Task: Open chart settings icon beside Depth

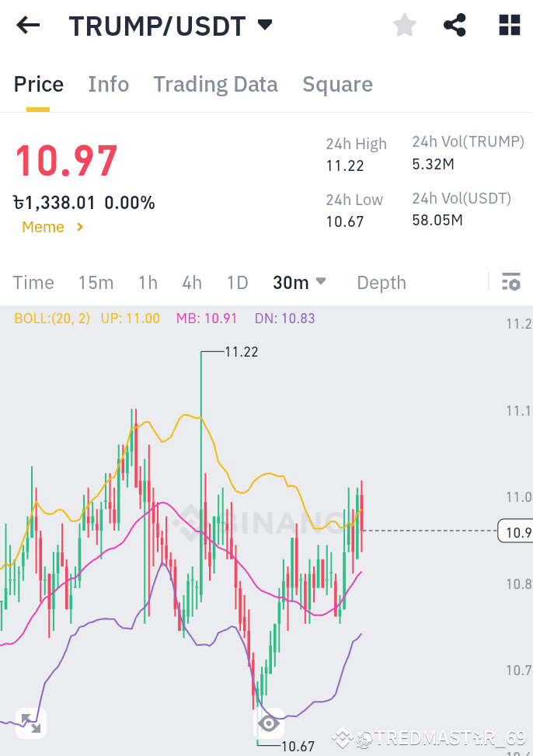Action: [x=510, y=283]
